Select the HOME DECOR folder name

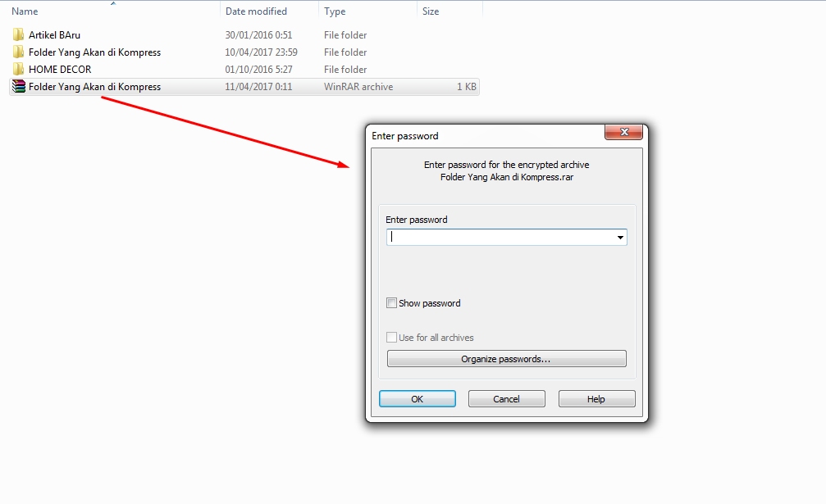coord(60,69)
